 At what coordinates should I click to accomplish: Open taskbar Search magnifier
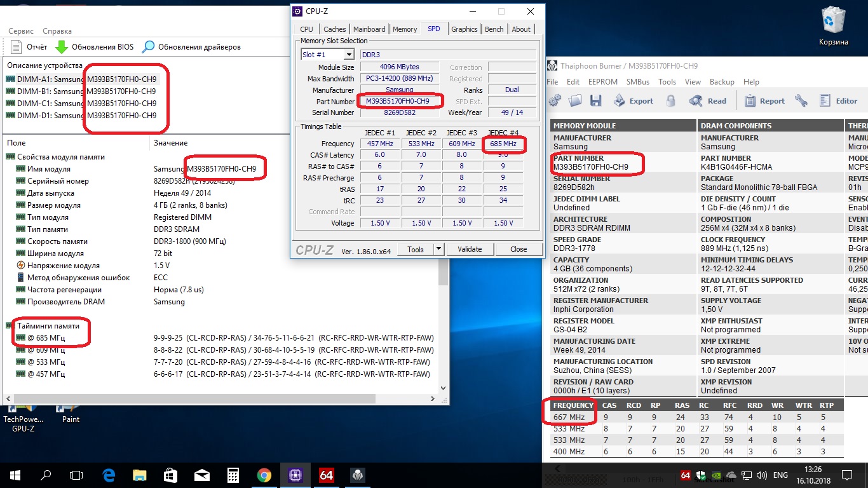(x=46, y=475)
